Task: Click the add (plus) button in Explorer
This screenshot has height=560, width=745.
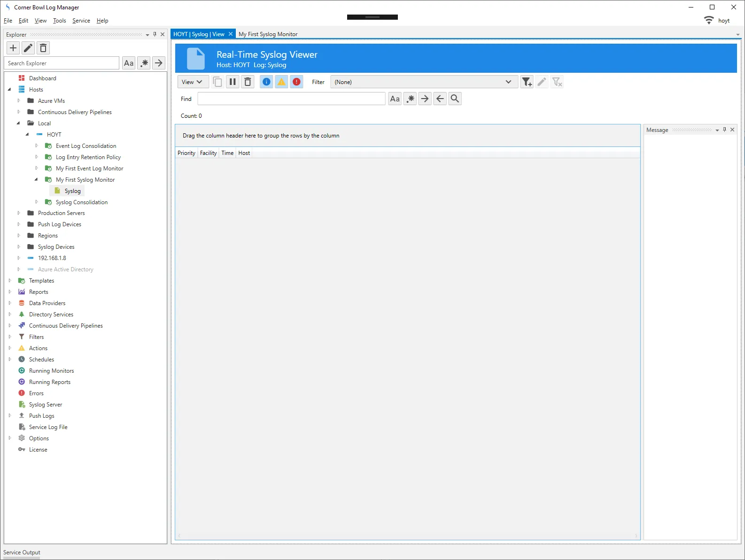Action: click(x=13, y=48)
